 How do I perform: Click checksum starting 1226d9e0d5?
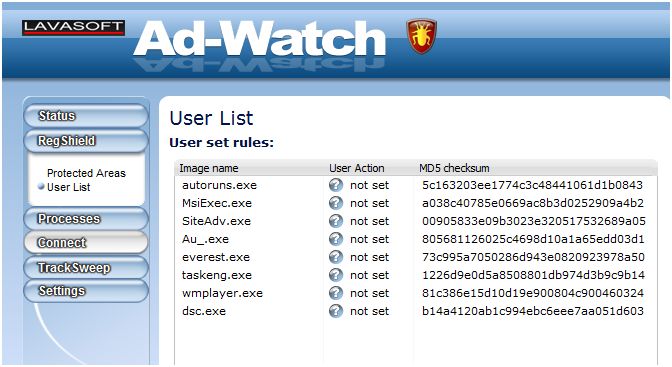tap(533, 275)
